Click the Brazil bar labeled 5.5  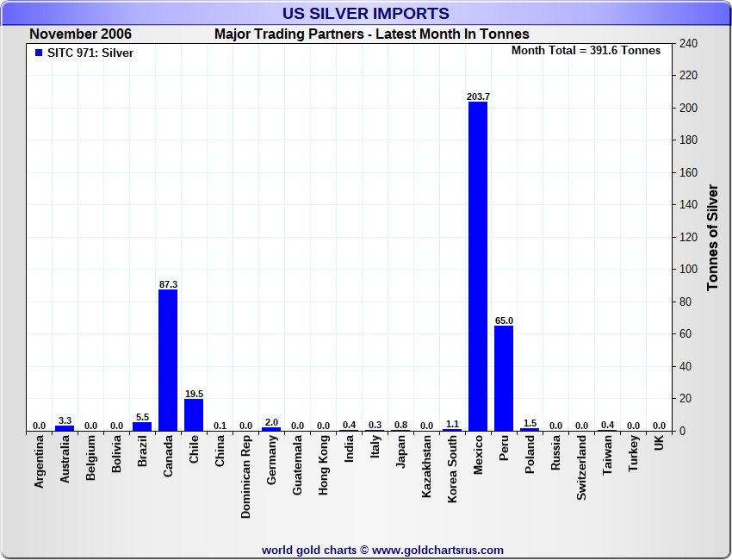pyautogui.click(x=142, y=426)
